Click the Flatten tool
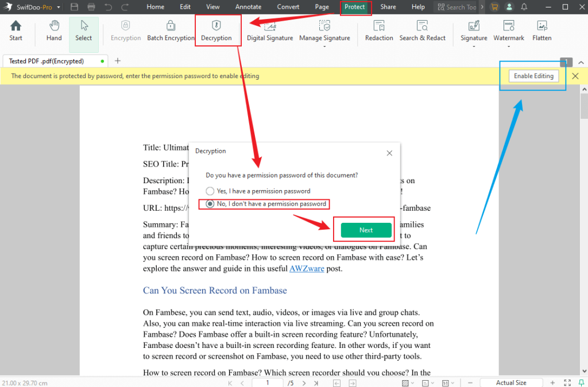This screenshot has width=588, height=387. point(541,30)
